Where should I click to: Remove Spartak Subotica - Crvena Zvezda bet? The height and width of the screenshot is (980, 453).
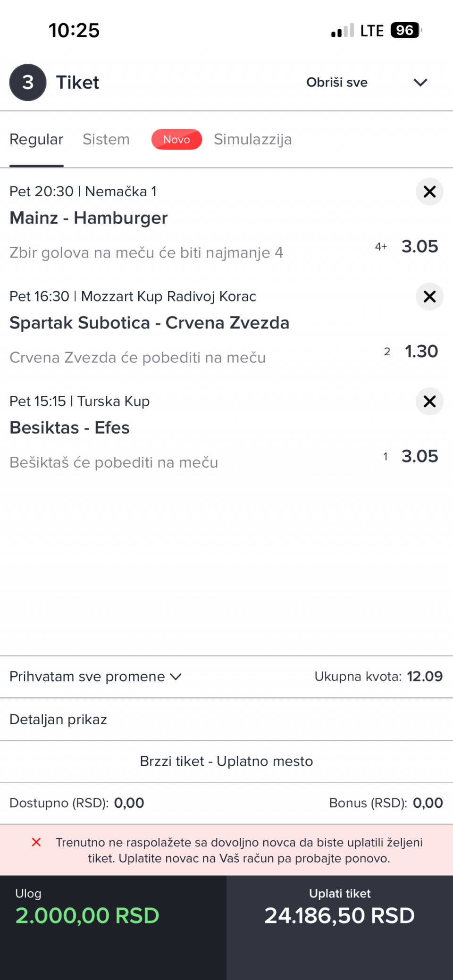pyautogui.click(x=429, y=296)
